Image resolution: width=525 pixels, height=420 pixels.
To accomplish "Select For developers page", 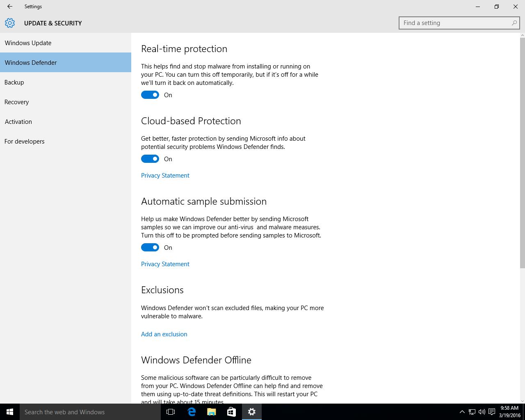I will coord(66,141).
